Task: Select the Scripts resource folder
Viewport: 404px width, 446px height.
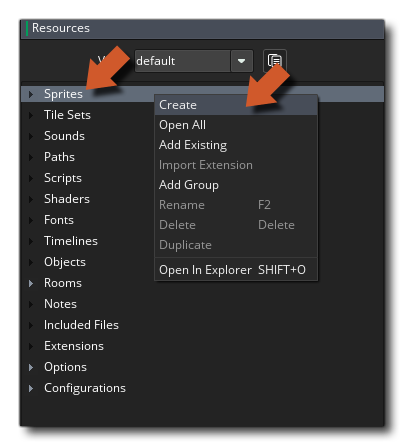Action: (x=63, y=178)
